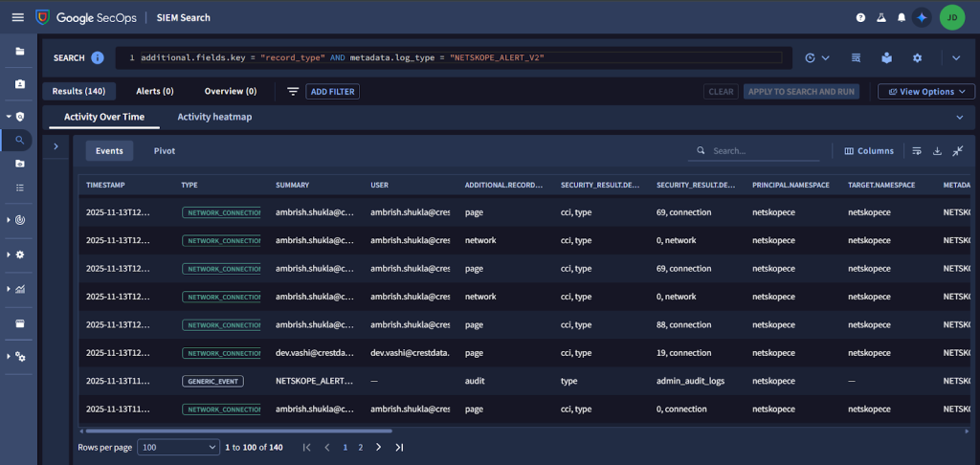Open the settings gear sidebar icon
Screen dimensions: 980x465
pyautogui.click(x=20, y=255)
